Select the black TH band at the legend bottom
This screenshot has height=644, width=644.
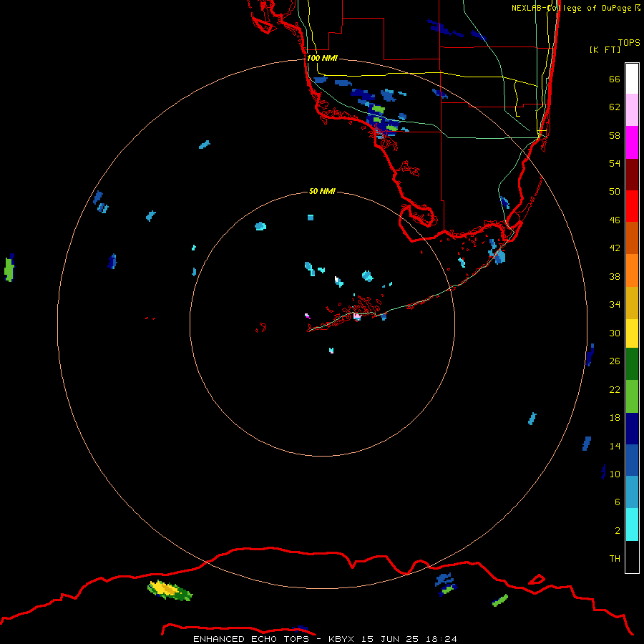tap(632, 557)
